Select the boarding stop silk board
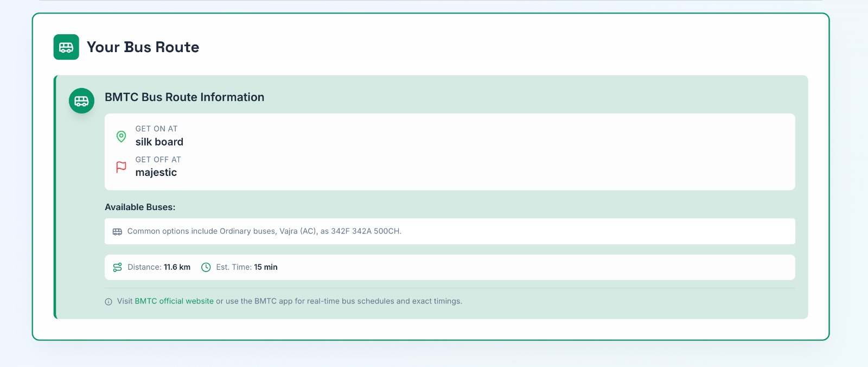Screen dimensions: 868x367 point(159,142)
